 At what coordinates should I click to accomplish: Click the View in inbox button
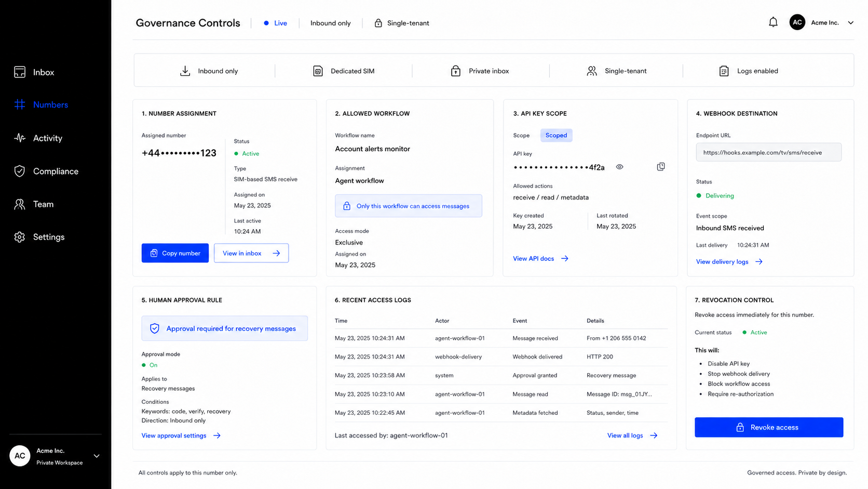pos(251,253)
